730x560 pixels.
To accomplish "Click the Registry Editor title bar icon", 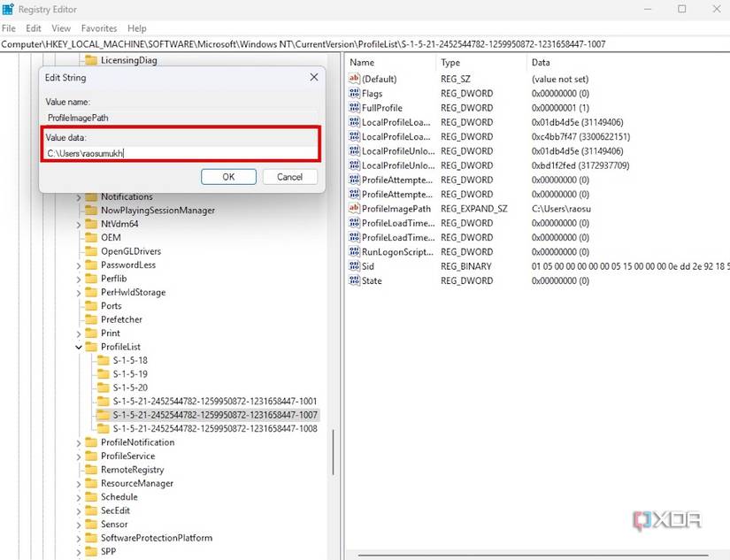I will pyautogui.click(x=8, y=9).
